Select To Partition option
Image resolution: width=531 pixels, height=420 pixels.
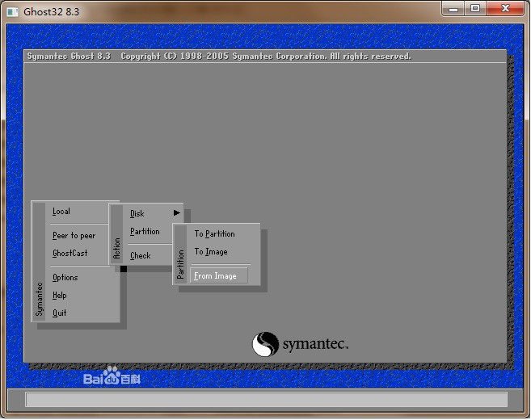click(214, 234)
